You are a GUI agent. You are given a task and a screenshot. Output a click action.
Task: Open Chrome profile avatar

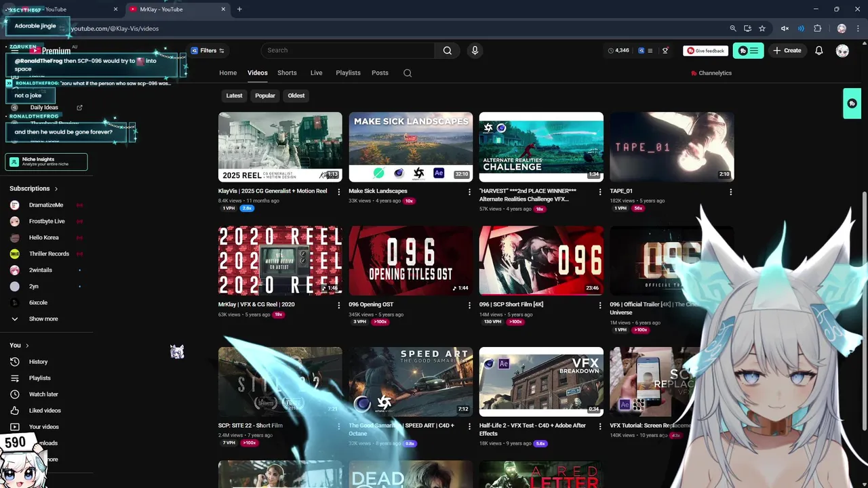tap(842, 28)
